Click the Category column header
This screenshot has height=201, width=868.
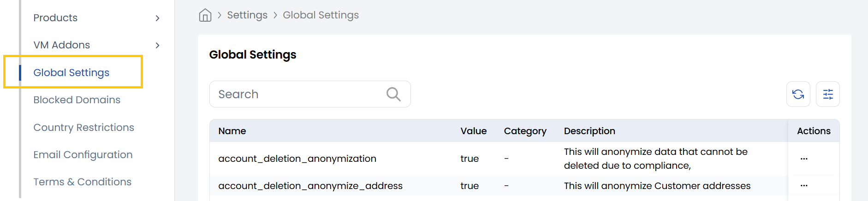click(525, 131)
